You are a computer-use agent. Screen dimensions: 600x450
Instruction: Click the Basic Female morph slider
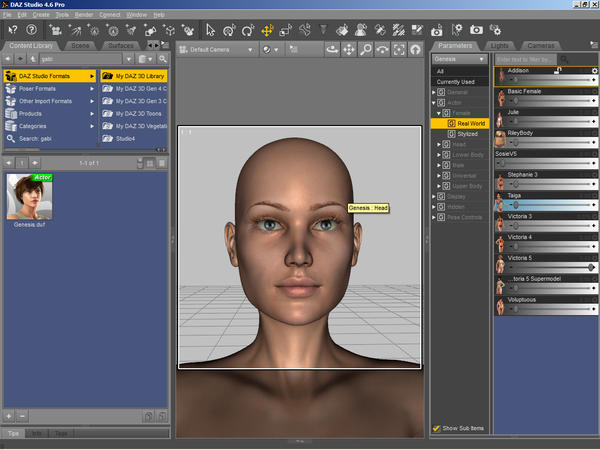click(551, 101)
